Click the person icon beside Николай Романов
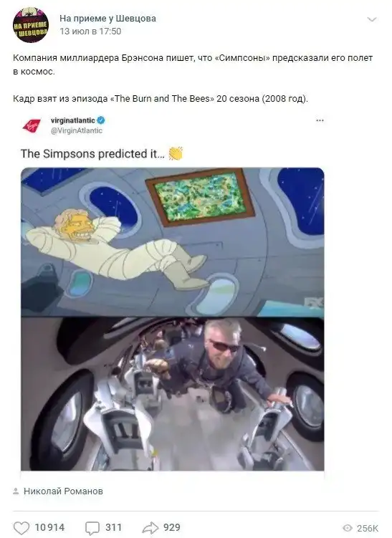 16,491
